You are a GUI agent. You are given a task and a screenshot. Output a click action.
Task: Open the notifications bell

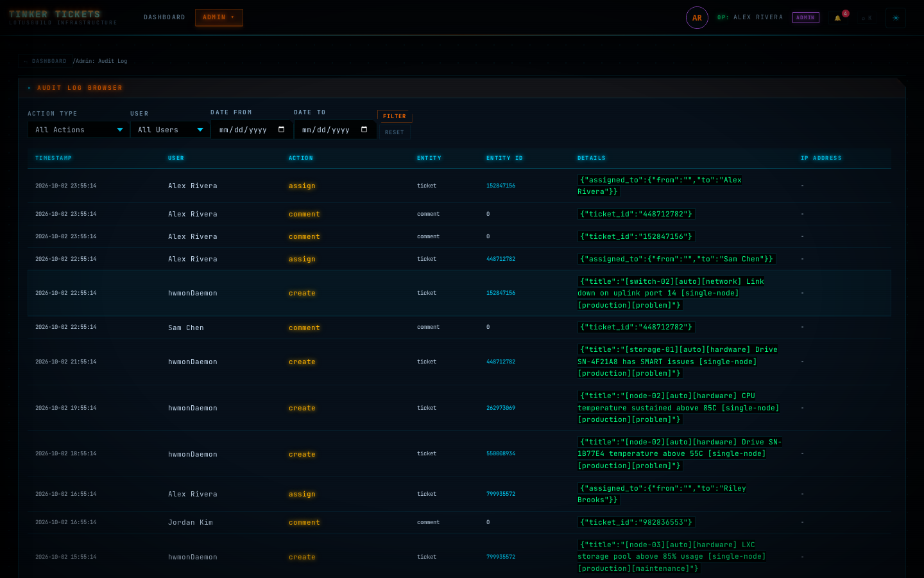point(837,18)
